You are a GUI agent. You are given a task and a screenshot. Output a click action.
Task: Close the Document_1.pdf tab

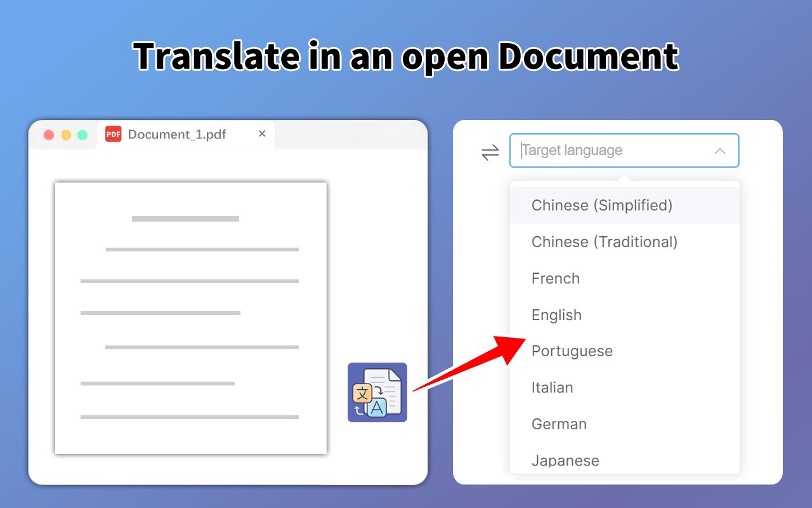tap(261, 133)
